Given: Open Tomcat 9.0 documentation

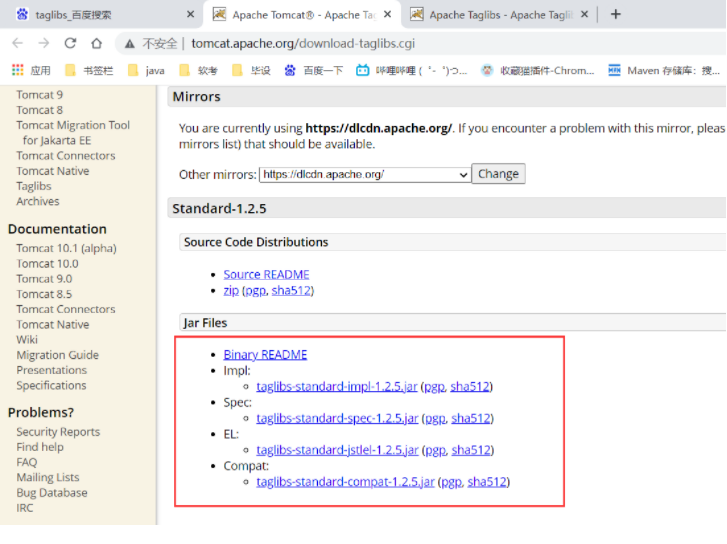Looking at the screenshot, I should tap(44, 279).
